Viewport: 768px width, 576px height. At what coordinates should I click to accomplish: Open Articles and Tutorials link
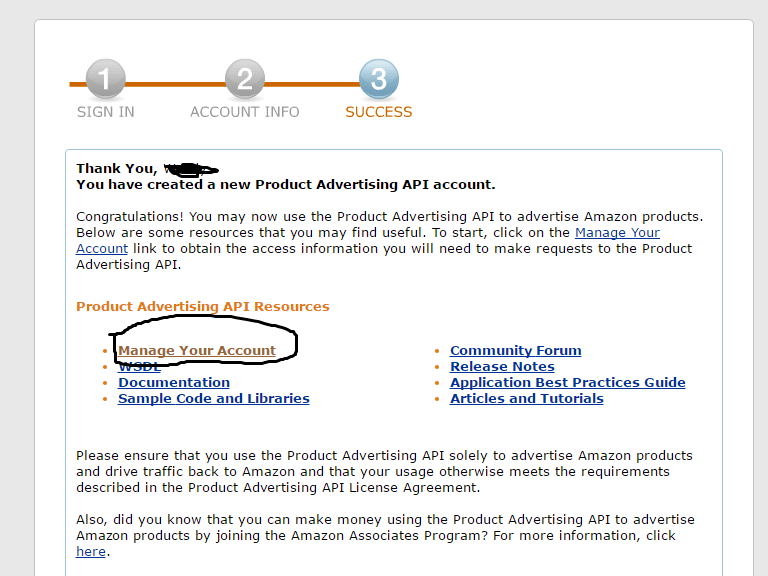tap(527, 399)
